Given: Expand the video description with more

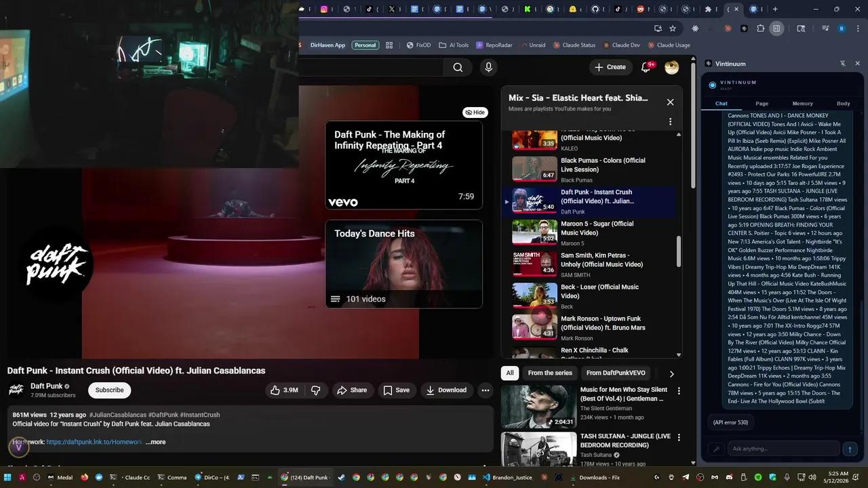Looking at the screenshot, I should tap(155, 442).
